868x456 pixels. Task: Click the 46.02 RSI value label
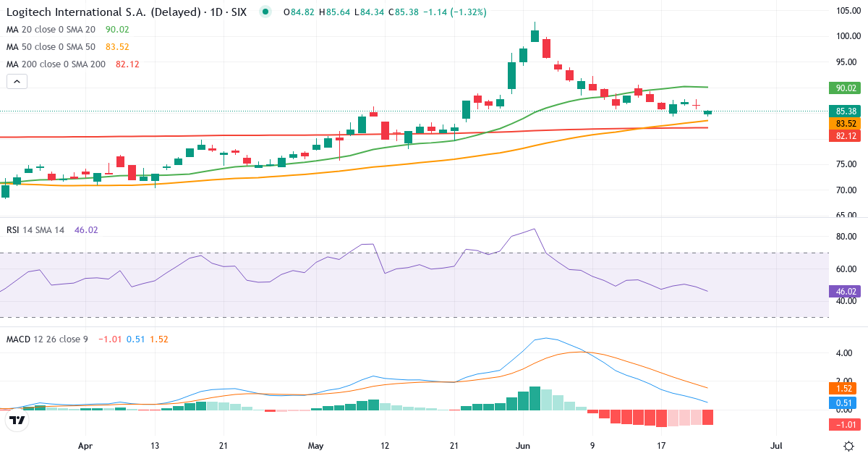coord(846,292)
